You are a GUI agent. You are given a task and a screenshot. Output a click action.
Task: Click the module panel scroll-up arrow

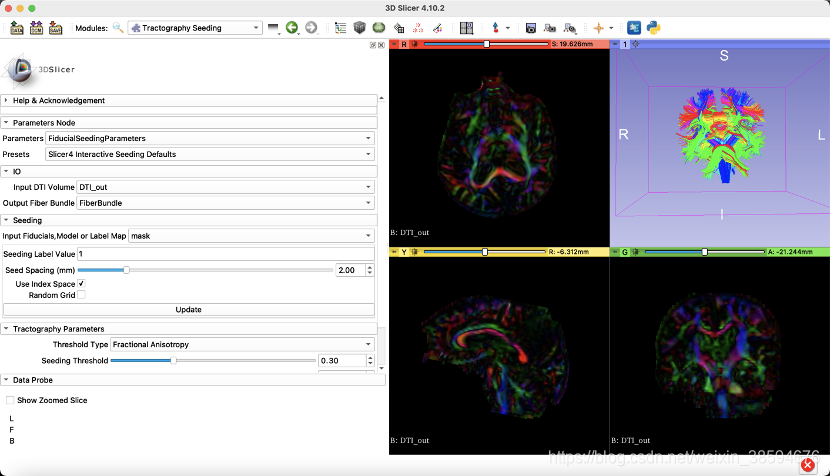point(382,98)
